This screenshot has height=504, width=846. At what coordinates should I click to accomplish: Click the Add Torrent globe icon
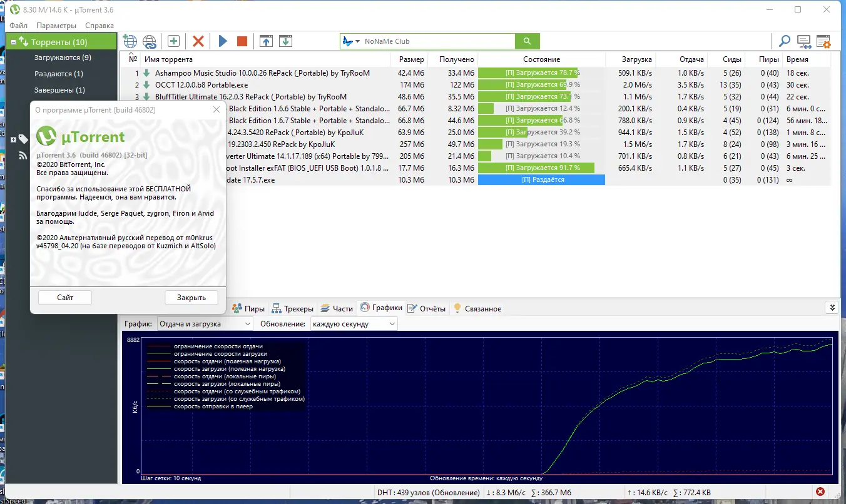pyautogui.click(x=130, y=41)
